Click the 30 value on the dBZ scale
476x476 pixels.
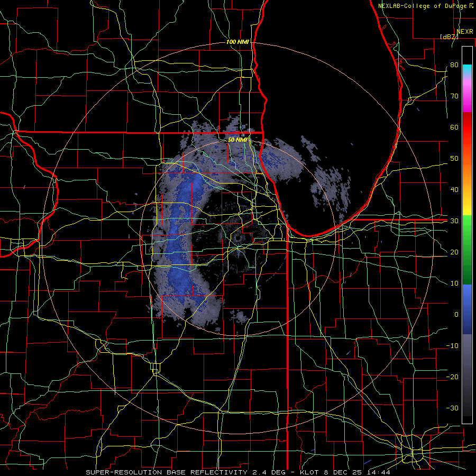coord(454,221)
